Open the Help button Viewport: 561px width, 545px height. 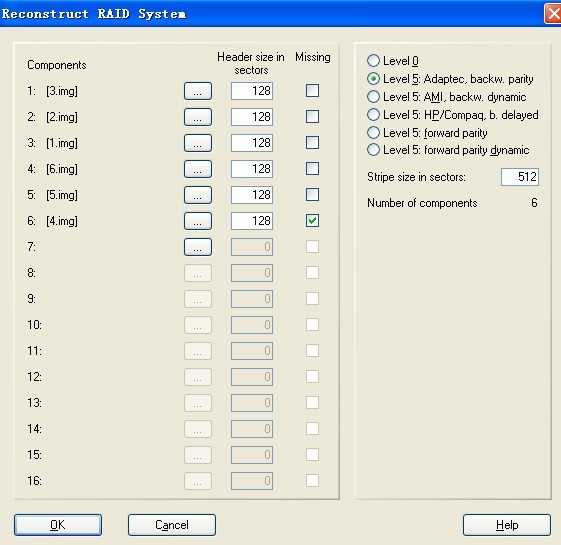[x=507, y=525]
